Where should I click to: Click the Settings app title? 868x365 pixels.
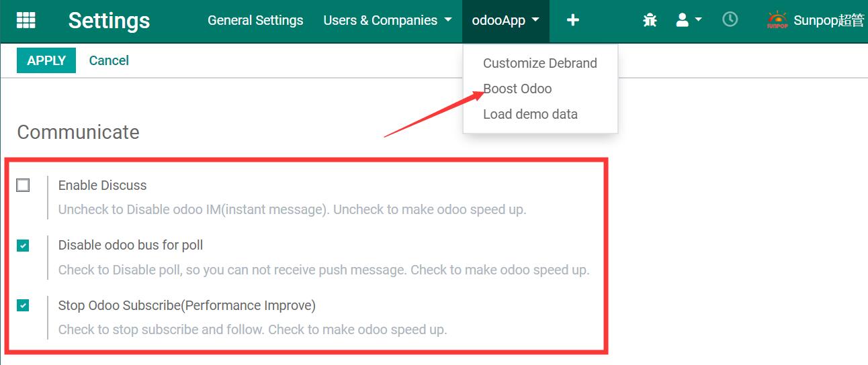tap(109, 20)
